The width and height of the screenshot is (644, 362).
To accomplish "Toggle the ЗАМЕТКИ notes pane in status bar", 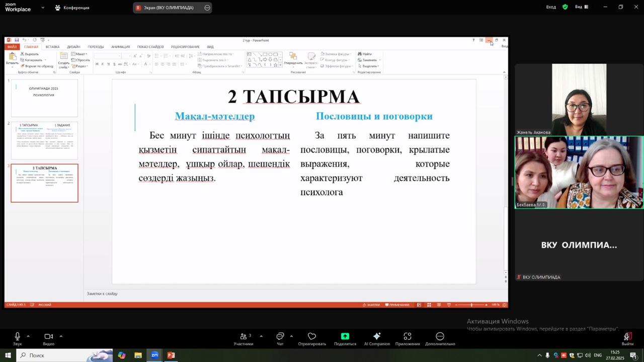I will (372, 305).
